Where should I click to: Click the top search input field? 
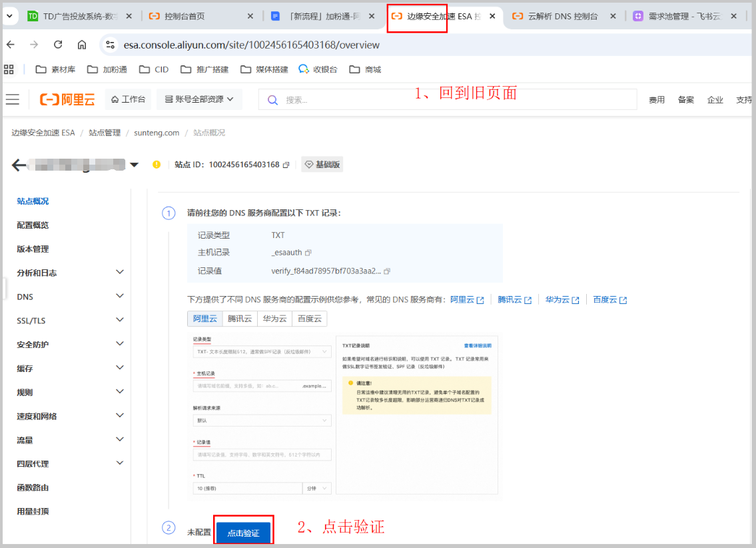click(x=453, y=100)
